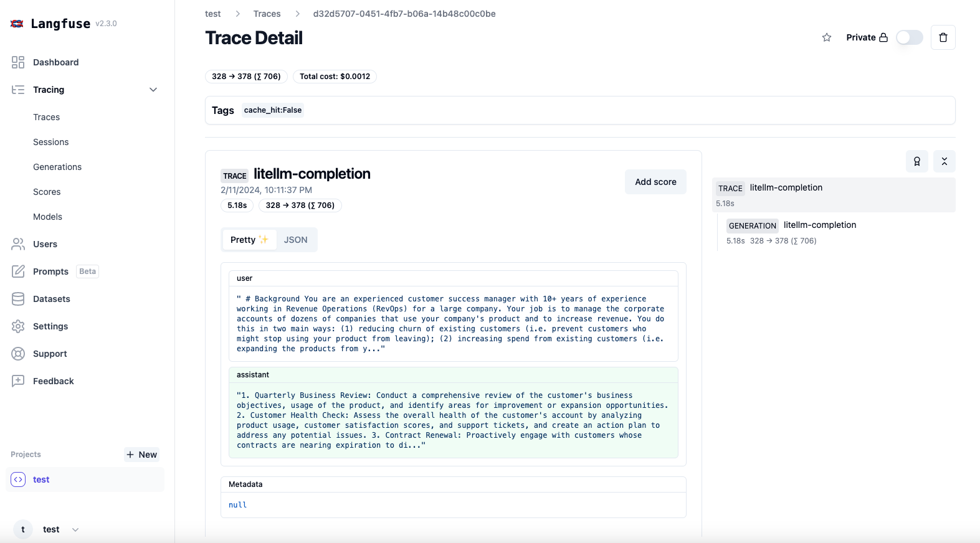
Task: Click the Tracing list icon
Action: (18, 90)
